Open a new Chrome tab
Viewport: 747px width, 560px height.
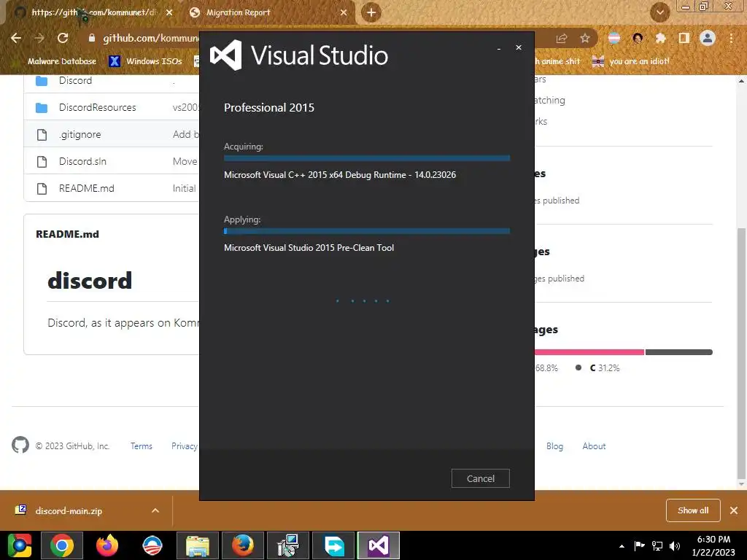(x=371, y=12)
